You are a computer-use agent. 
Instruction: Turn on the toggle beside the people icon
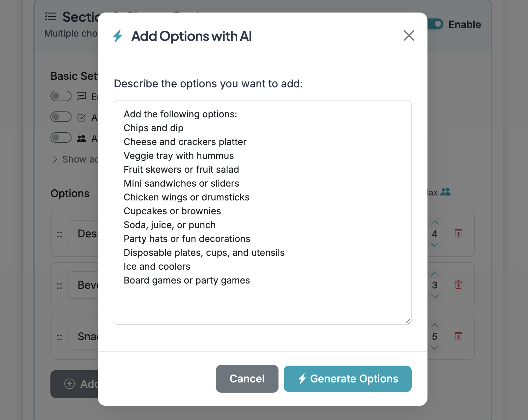point(61,138)
